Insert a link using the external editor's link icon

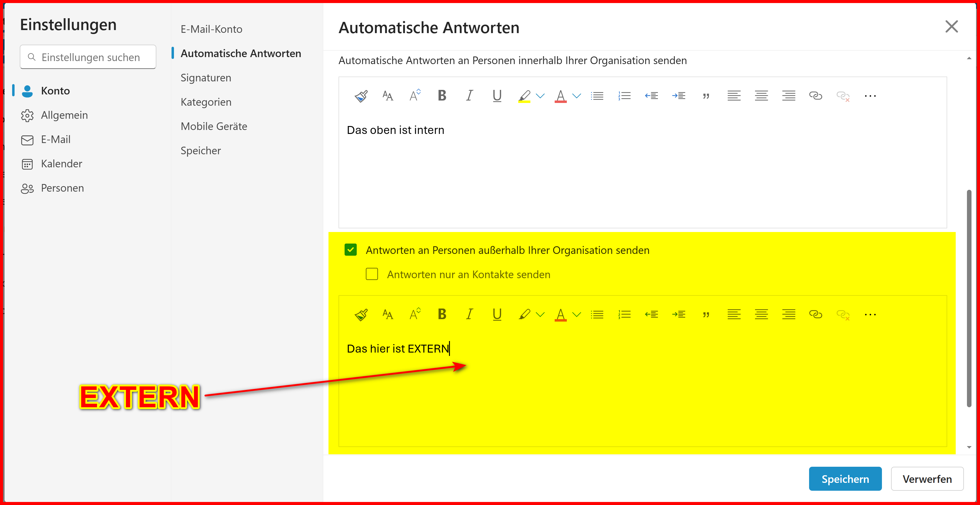click(815, 314)
